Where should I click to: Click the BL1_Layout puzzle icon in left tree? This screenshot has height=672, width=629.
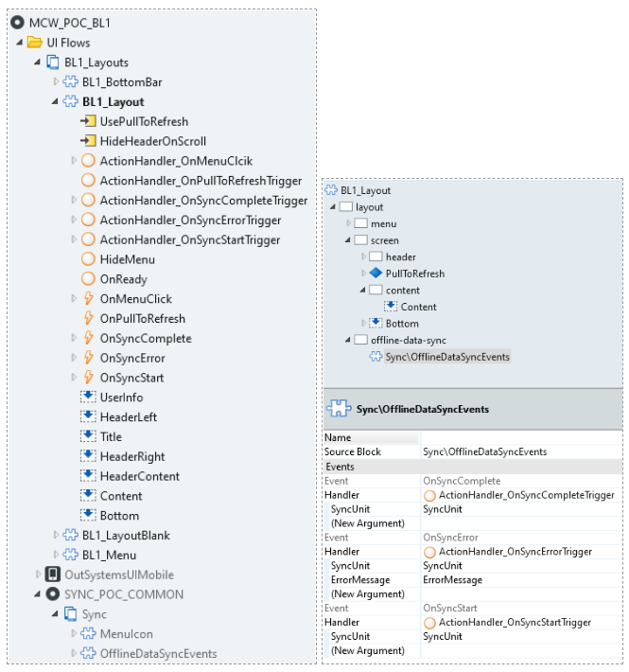tap(71, 101)
